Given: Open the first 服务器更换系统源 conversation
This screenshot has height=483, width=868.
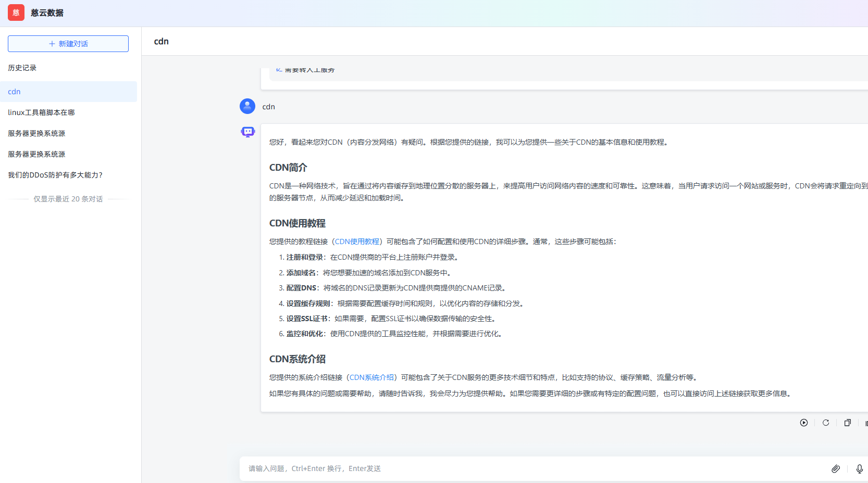Looking at the screenshot, I should (x=68, y=133).
